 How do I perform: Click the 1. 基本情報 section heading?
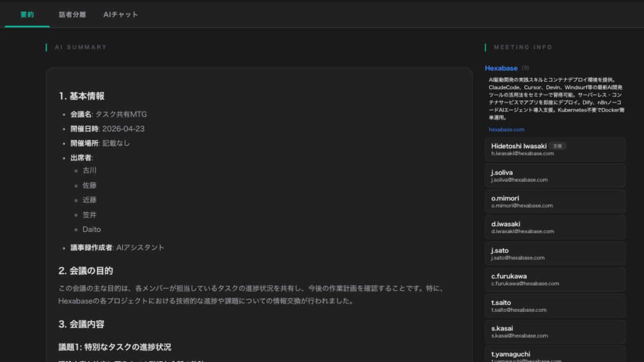coord(82,96)
